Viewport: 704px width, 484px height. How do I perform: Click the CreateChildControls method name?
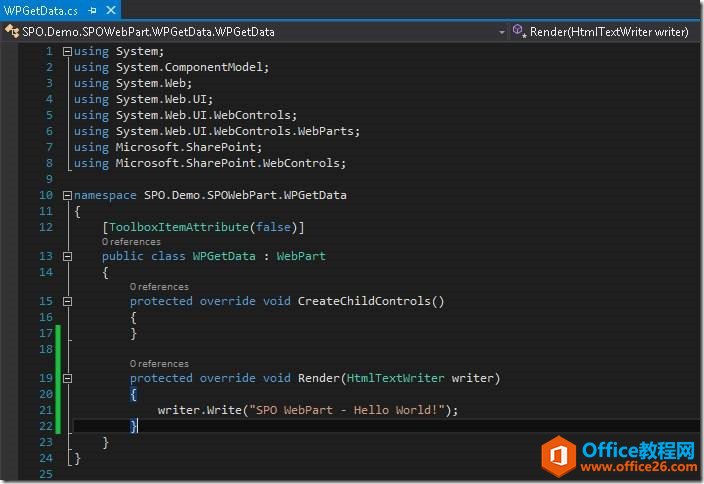pyautogui.click(x=364, y=301)
